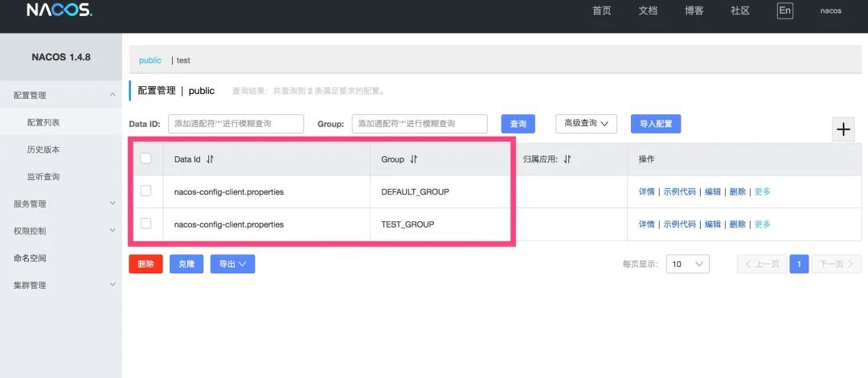The width and height of the screenshot is (868, 378).
Task: Click 删除 link in the TEST_GROUP row
Action: (737, 224)
